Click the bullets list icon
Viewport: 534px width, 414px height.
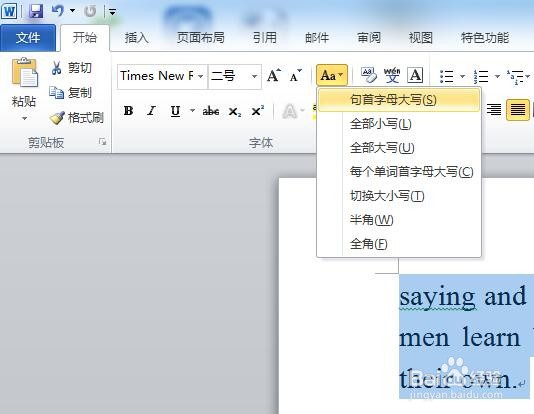[446, 76]
